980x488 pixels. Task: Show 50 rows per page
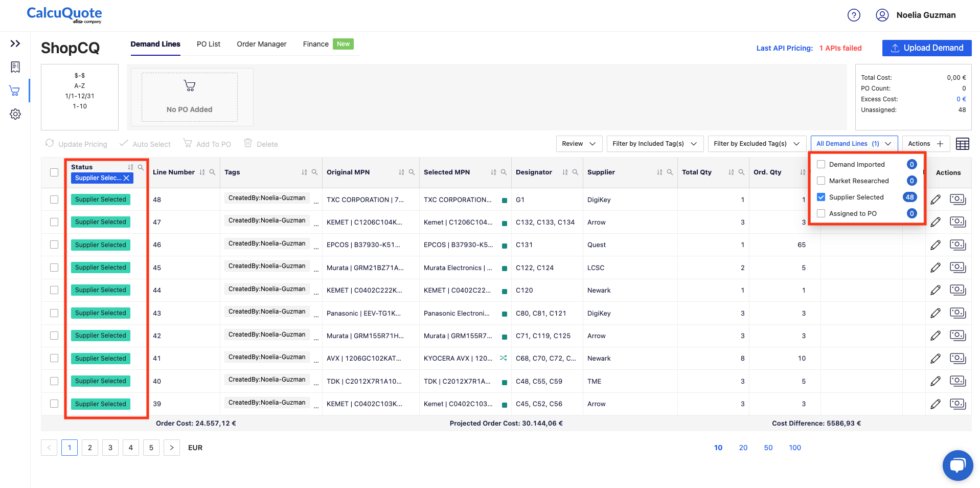768,448
